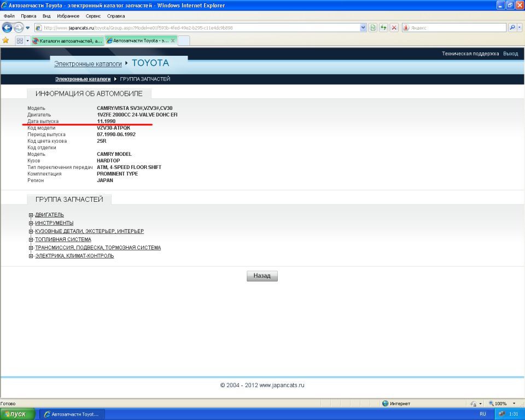Click the Выход link
Screen dimensions: 525x420
[x=510, y=54]
